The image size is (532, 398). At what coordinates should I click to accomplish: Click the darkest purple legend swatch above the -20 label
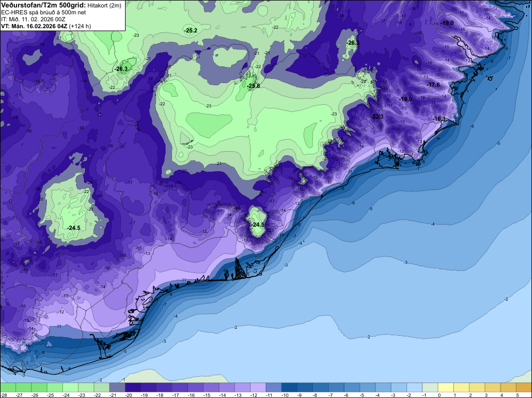click(133, 387)
